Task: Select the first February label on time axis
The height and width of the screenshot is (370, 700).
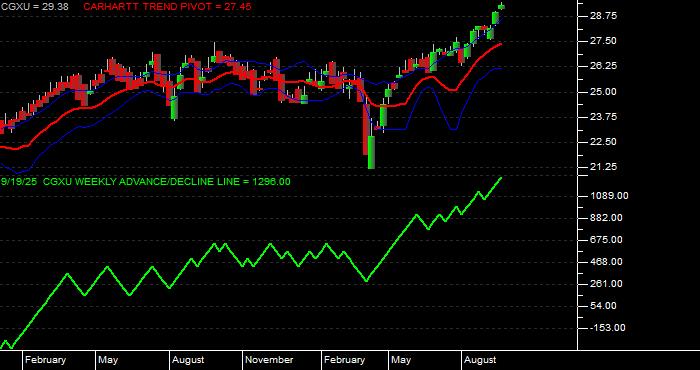Action: [x=45, y=360]
